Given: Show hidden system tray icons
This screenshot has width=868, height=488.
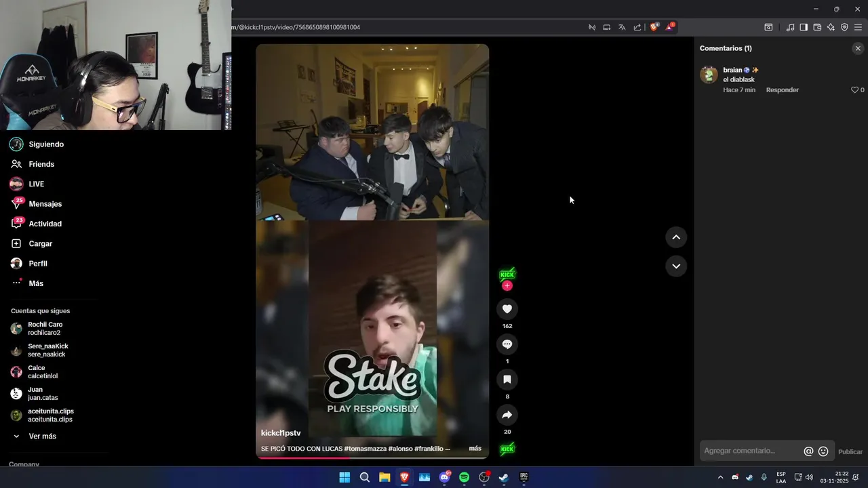Looking at the screenshot, I should [x=720, y=477].
